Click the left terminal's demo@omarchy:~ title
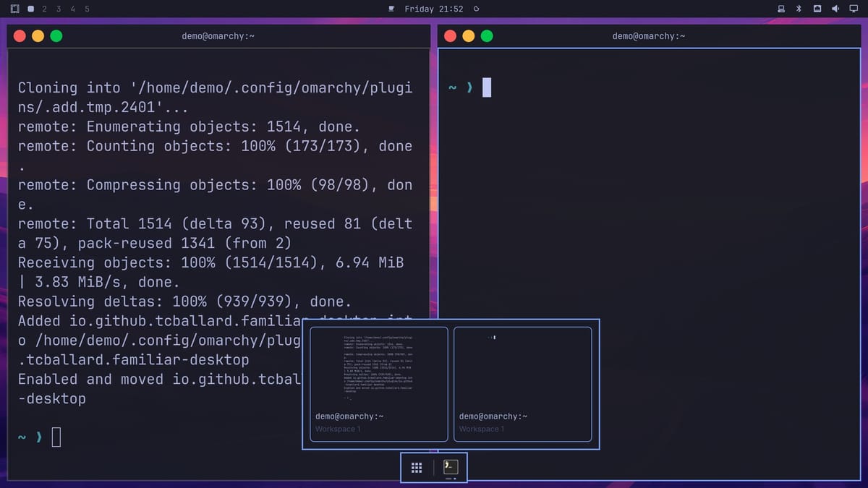Image resolution: width=868 pixels, height=488 pixels. point(218,36)
